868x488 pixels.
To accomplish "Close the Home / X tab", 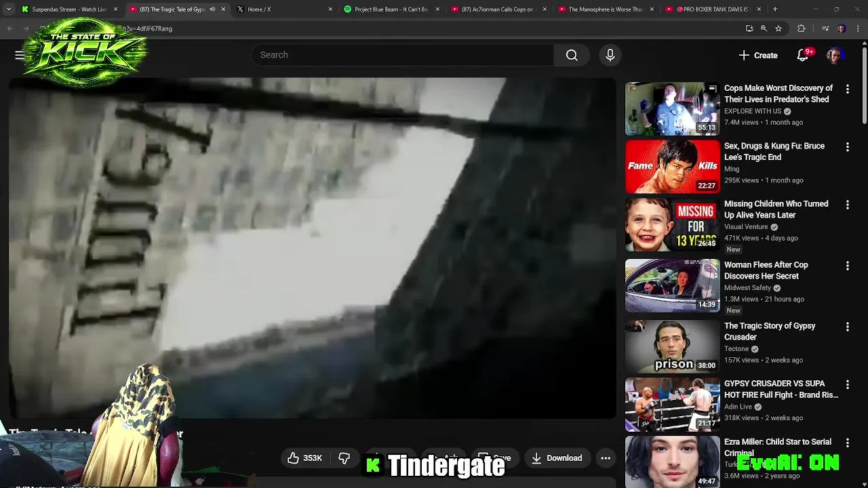I will point(330,9).
